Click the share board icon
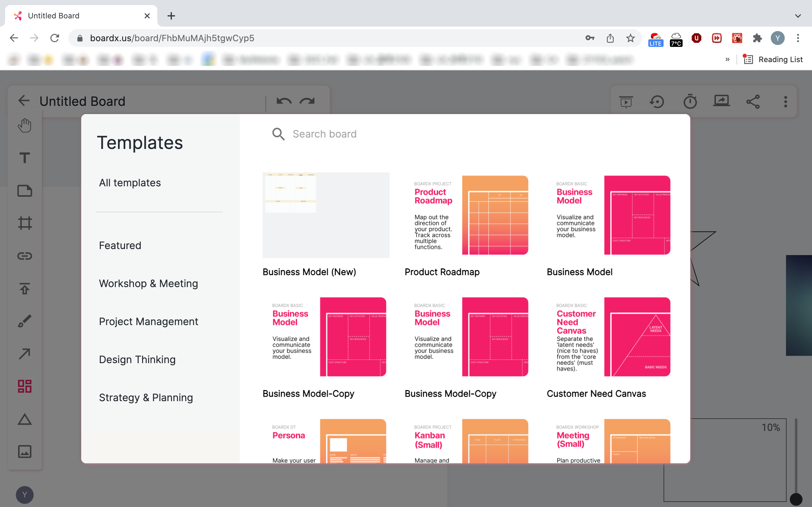812x507 pixels. pyautogui.click(x=753, y=101)
